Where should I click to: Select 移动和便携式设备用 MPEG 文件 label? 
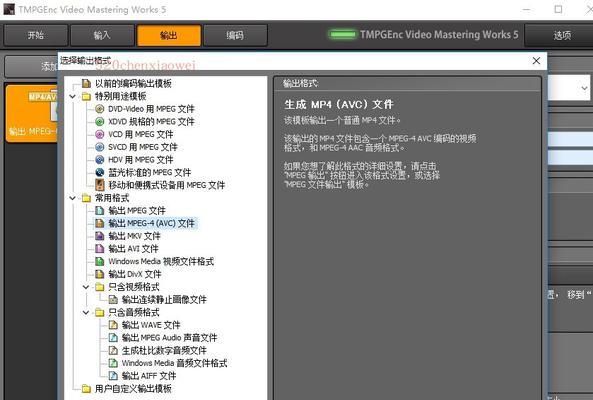[x=167, y=185]
